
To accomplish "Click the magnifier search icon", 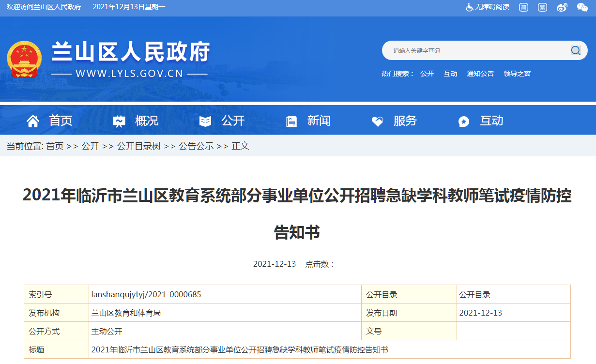I will tap(576, 51).
